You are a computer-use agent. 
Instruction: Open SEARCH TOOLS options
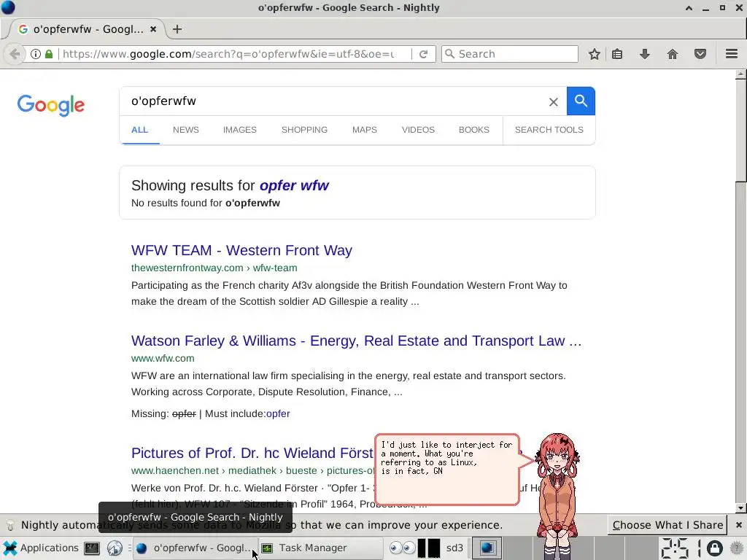tap(549, 130)
